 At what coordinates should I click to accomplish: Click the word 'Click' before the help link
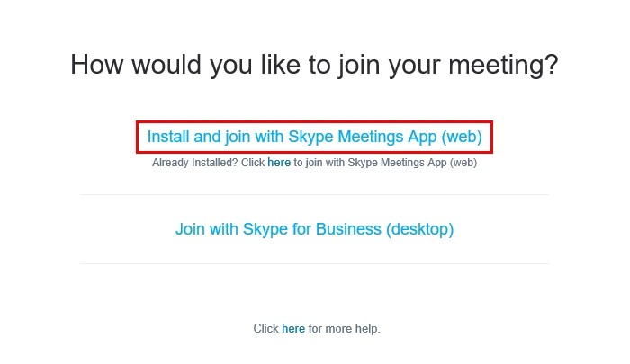[265, 329]
